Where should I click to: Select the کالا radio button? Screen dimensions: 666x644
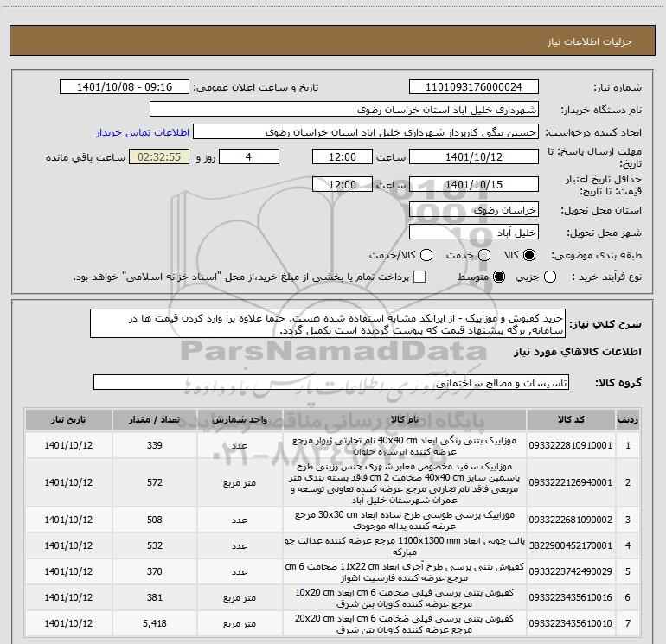529,255
